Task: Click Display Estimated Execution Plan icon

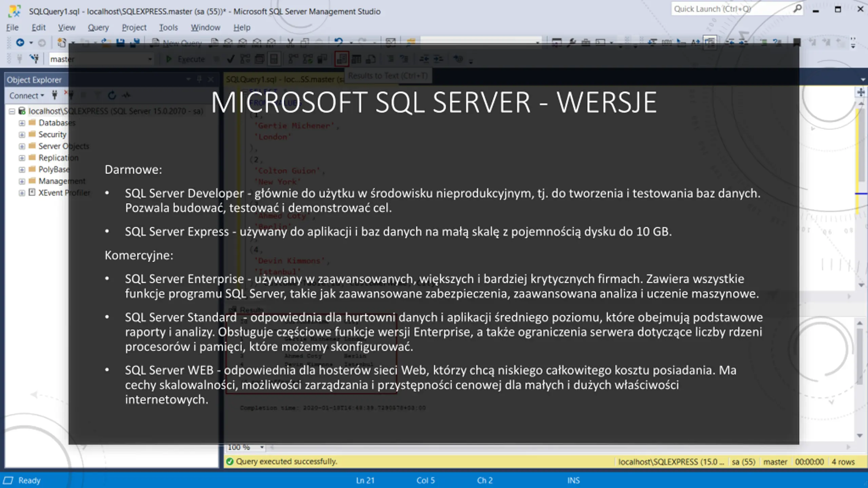Action: tap(245, 59)
